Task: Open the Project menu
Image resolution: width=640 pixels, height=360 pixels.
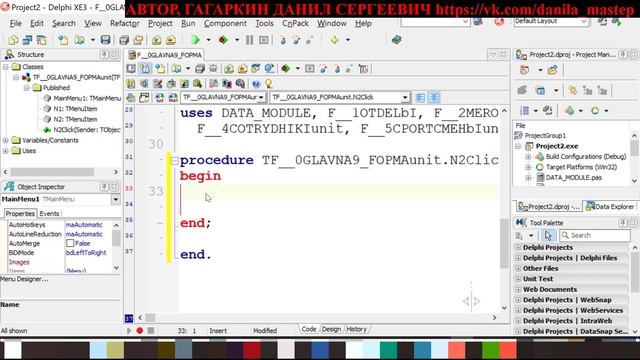Action: [160, 23]
